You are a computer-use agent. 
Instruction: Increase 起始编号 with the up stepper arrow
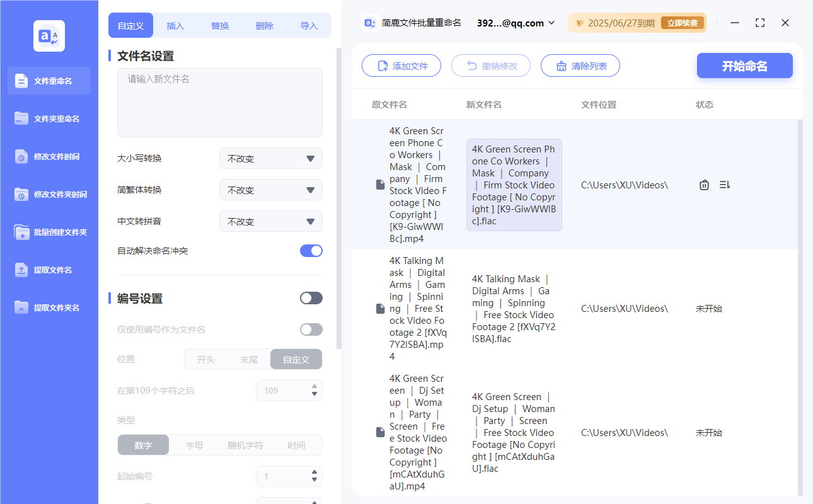tap(314, 473)
